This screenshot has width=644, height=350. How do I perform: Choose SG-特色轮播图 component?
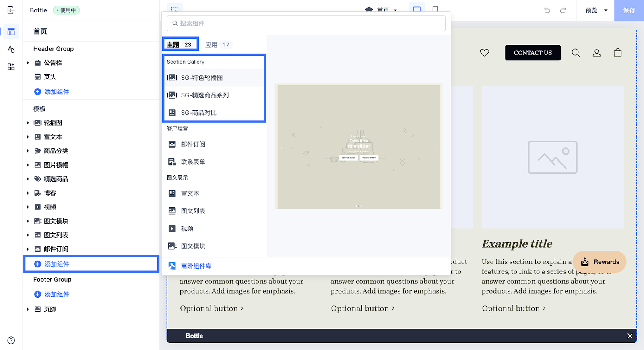[214, 78]
